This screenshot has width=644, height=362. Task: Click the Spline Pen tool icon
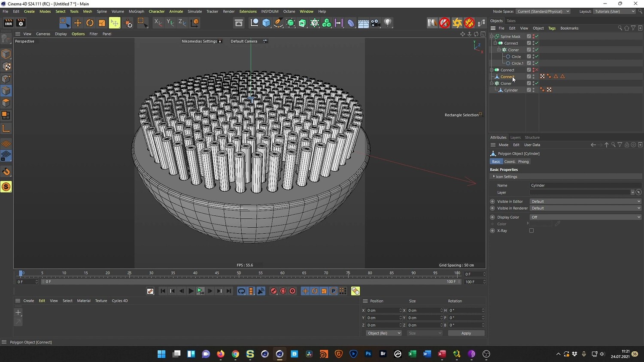(278, 23)
